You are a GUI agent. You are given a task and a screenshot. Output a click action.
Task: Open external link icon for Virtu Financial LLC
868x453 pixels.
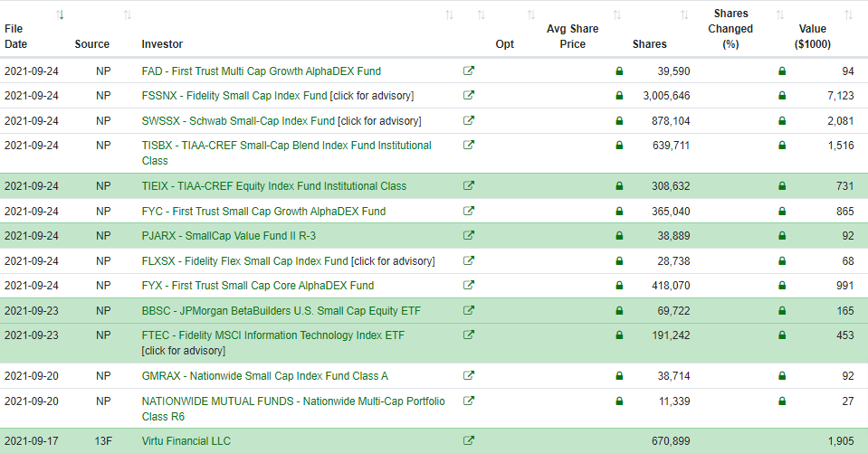(468, 441)
